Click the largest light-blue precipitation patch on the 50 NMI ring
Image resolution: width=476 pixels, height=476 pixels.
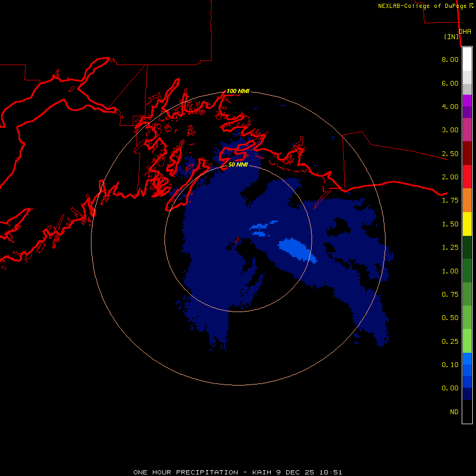point(297,250)
